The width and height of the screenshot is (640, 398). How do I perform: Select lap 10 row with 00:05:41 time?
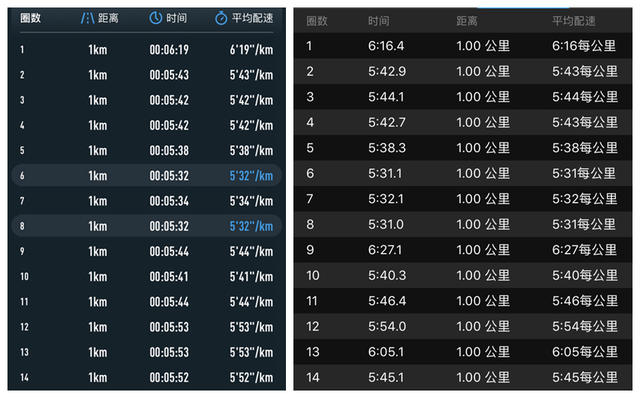click(x=147, y=276)
